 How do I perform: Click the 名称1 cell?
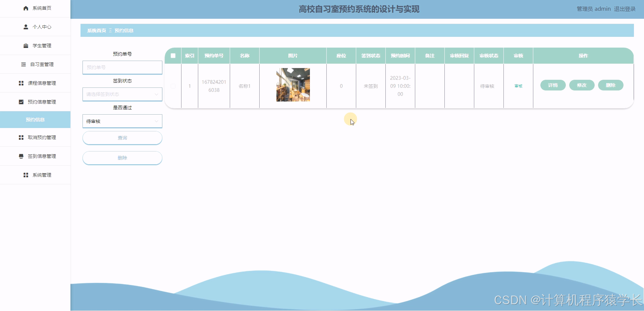pos(245,86)
